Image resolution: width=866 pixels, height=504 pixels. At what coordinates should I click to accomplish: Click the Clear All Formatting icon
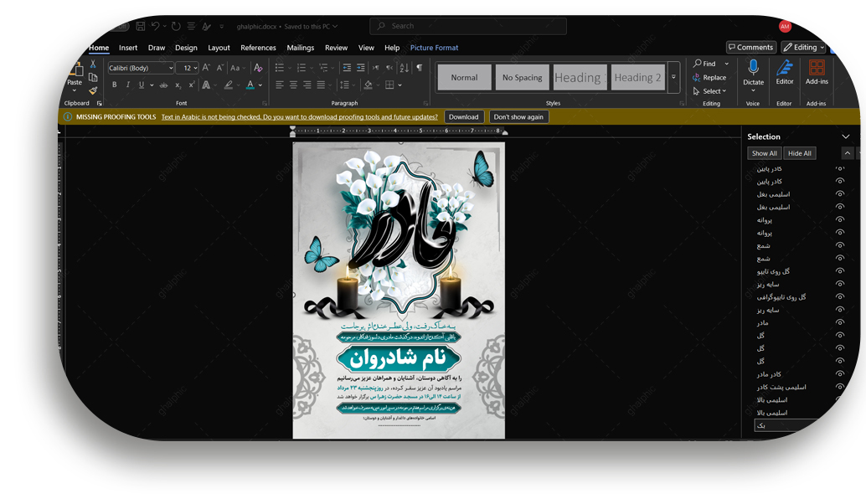(258, 68)
